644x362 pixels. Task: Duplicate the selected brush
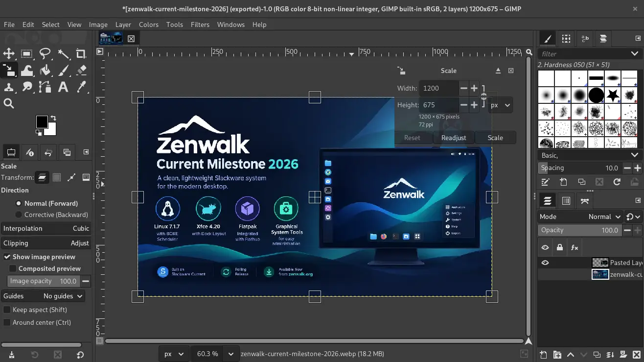pos(581,182)
